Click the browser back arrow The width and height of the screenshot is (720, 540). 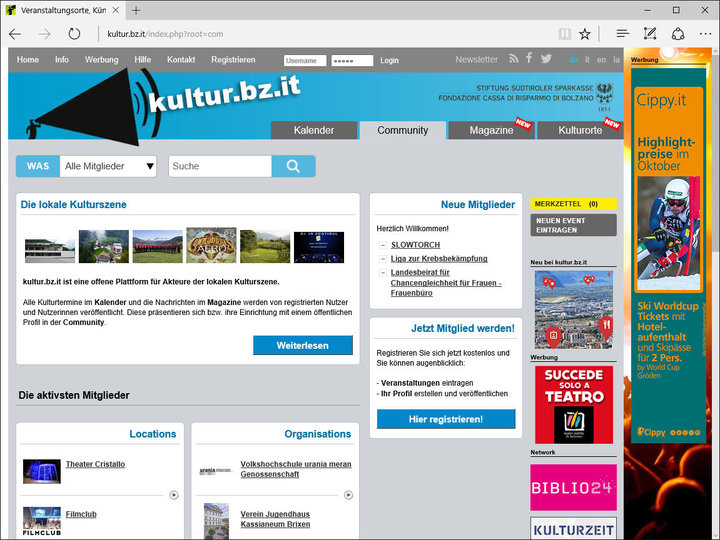pyautogui.click(x=15, y=34)
